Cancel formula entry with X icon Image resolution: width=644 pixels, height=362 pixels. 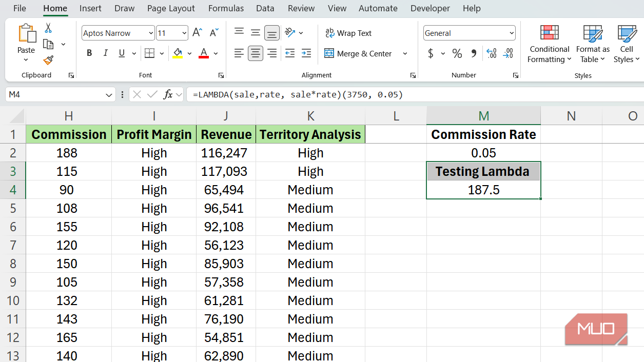136,94
